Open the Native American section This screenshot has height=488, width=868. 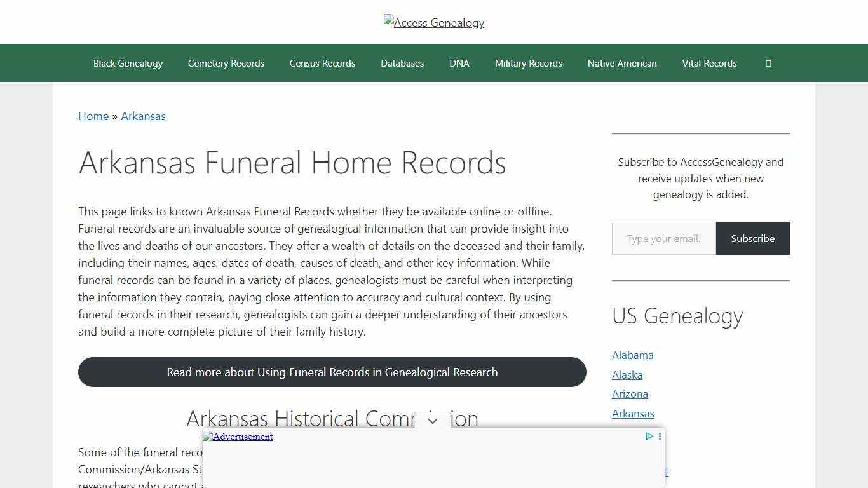(x=622, y=63)
